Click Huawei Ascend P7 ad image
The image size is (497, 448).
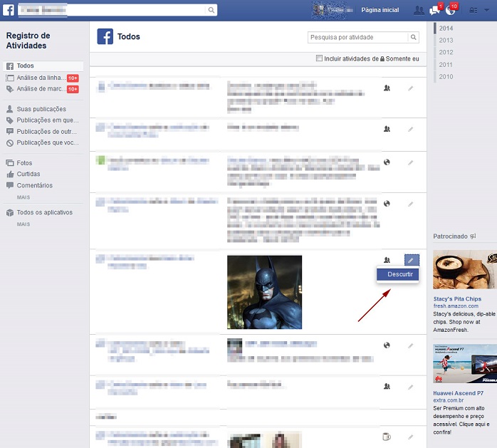(x=465, y=364)
